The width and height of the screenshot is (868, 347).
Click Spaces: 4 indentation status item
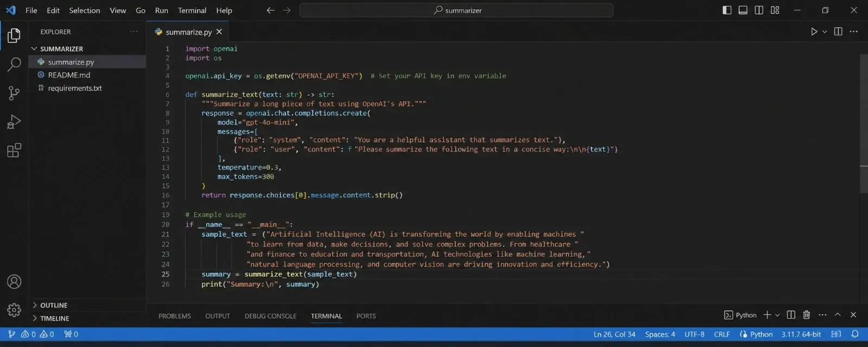click(x=660, y=334)
